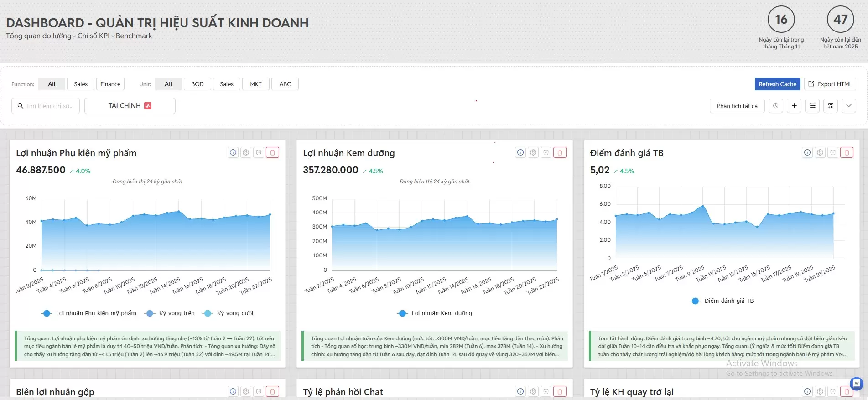The width and height of the screenshot is (868, 400).
Task: Click the Tìm kiếm chỉ số search field
Action: [x=46, y=106]
